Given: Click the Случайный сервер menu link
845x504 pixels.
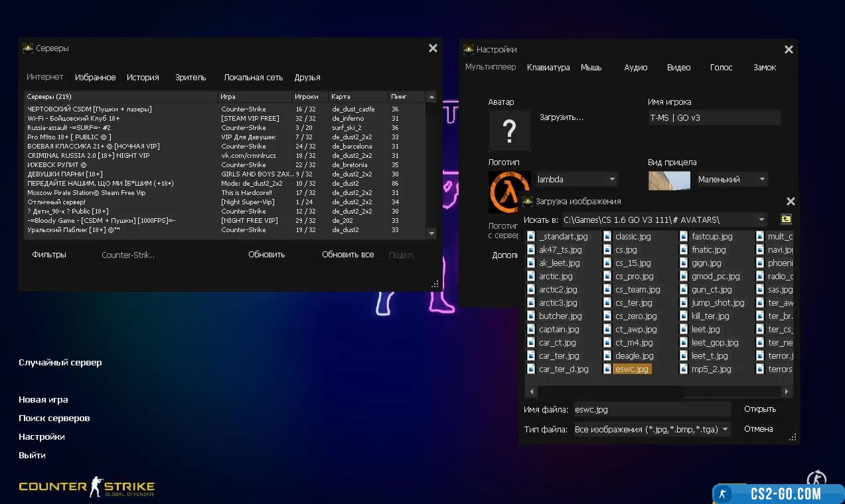Looking at the screenshot, I should point(60,363).
